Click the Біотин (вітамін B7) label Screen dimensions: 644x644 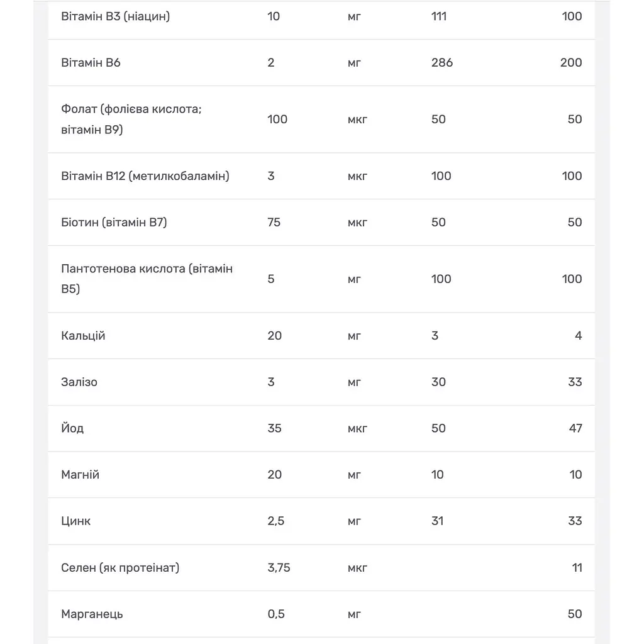coord(114,223)
